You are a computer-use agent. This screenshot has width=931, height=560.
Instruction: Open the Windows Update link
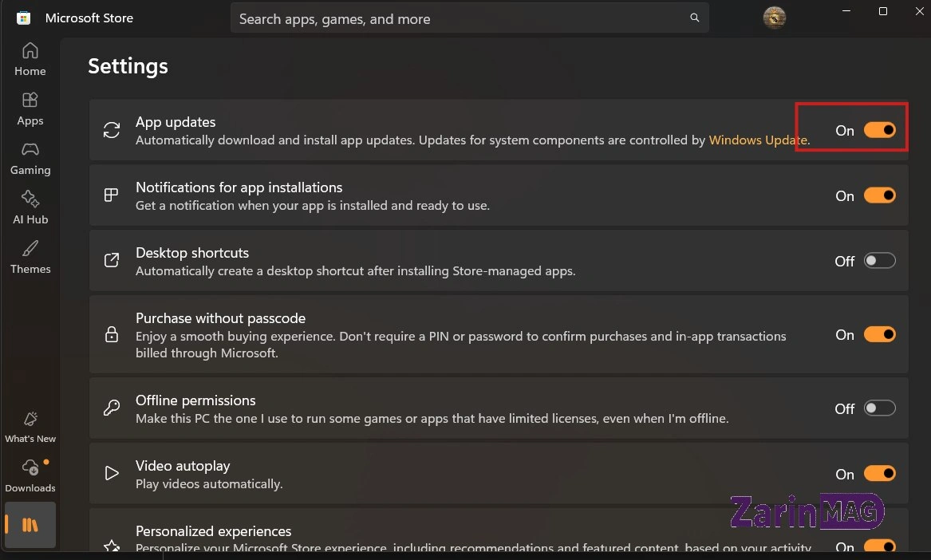[x=758, y=140]
